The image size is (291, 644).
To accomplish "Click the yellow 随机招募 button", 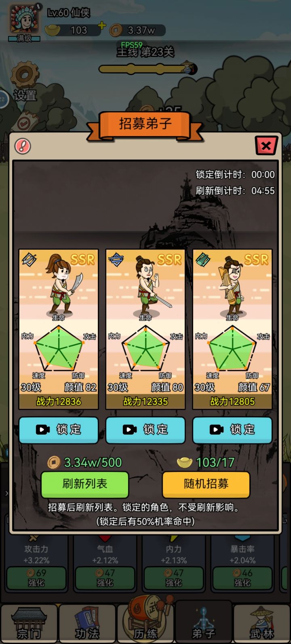I will pyautogui.click(x=206, y=484).
